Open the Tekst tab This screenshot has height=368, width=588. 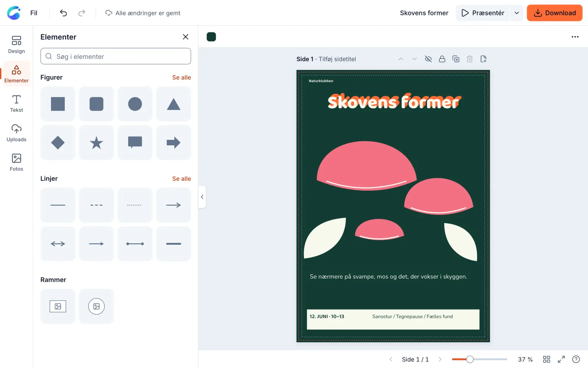pyautogui.click(x=17, y=104)
